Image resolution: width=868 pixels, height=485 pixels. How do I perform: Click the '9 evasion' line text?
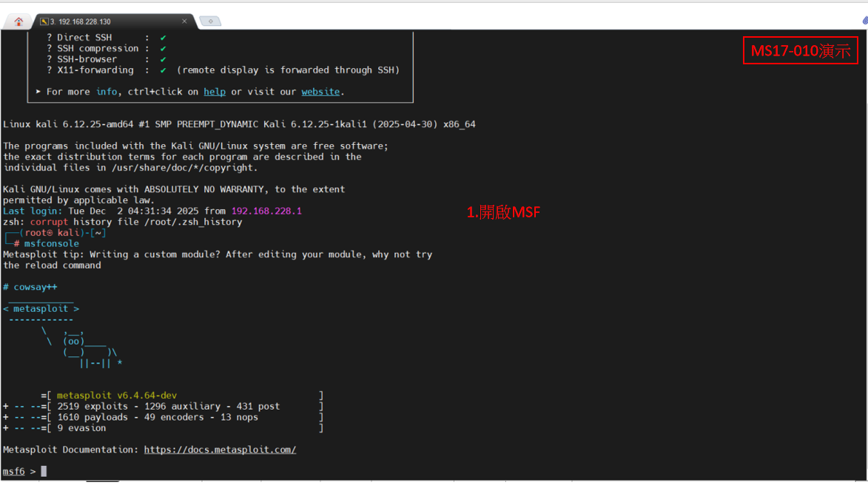coord(81,428)
